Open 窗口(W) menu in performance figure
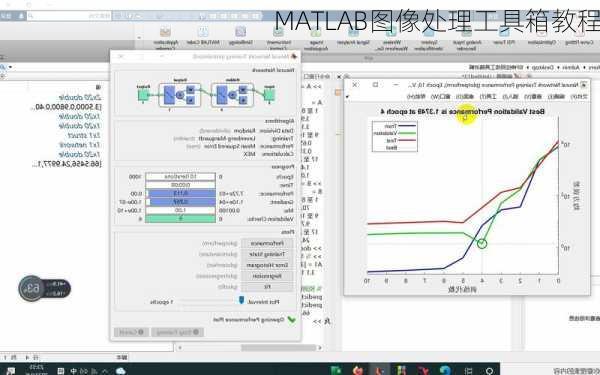 [x=441, y=97]
